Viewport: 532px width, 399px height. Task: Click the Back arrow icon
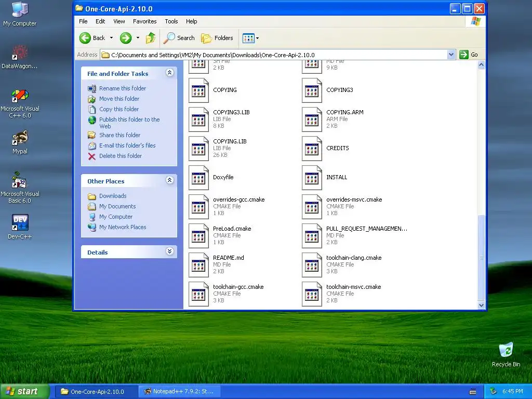pyautogui.click(x=85, y=38)
